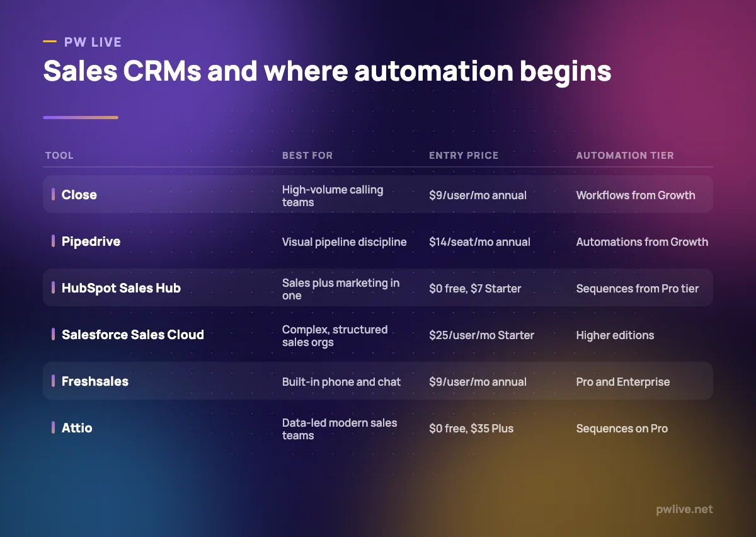Viewport: 756px width, 537px height.
Task: Click the AUTOMATION TIER column header
Action: pyautogui.click(x=625, y=156)
